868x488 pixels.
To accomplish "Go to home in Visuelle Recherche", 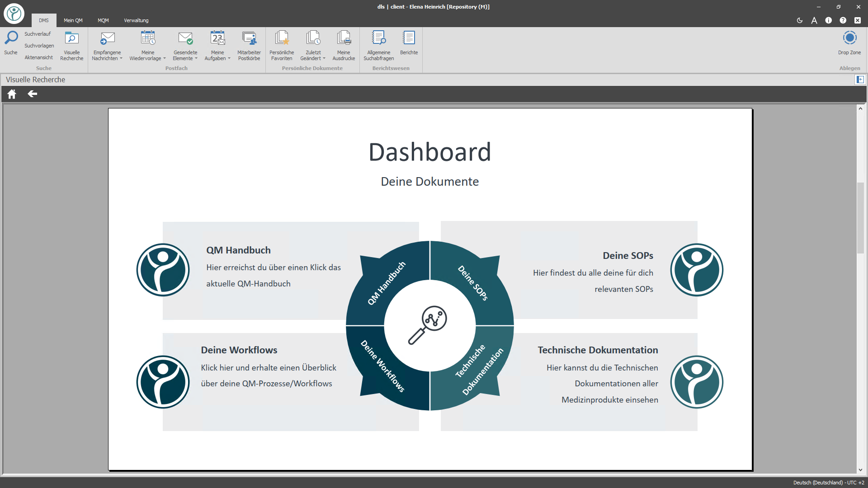I will [x=12, y=94].
